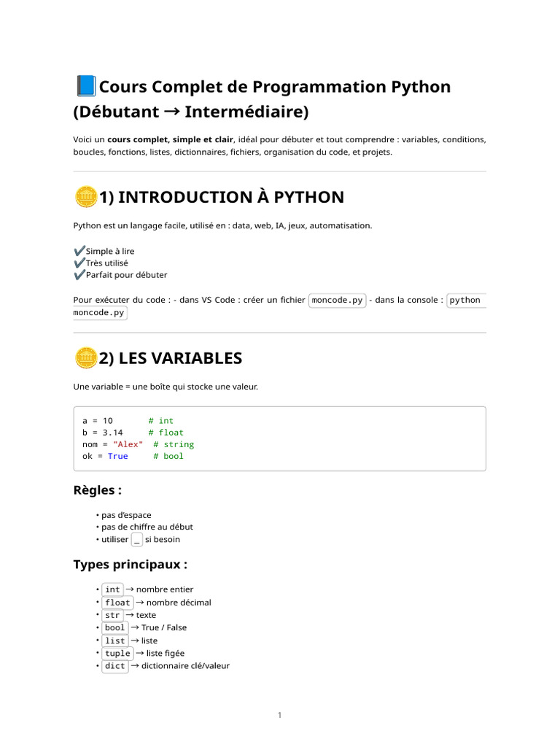Click the Règles : subheading
The height and width of the screenshot is (747, 560).
[x=98, y=490]
